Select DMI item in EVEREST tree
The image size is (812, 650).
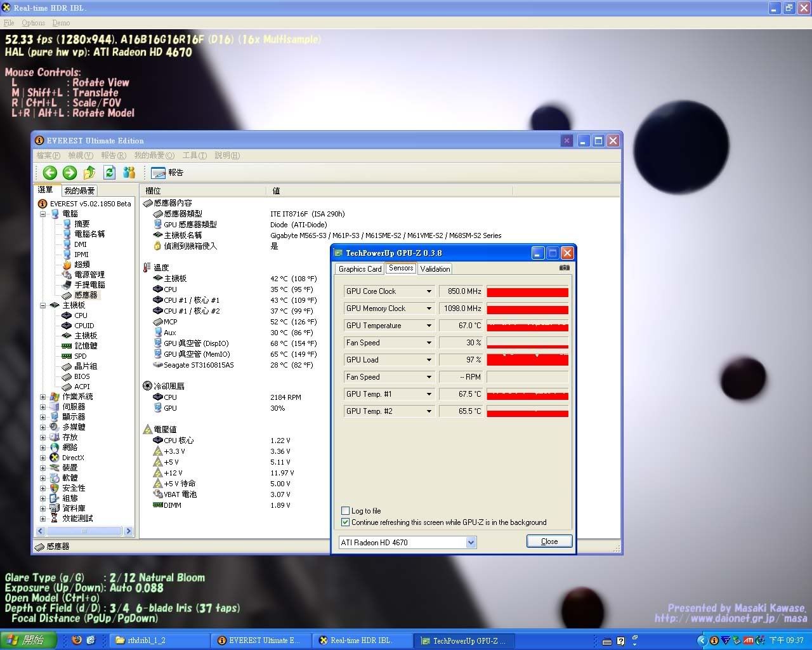[81, 244]
